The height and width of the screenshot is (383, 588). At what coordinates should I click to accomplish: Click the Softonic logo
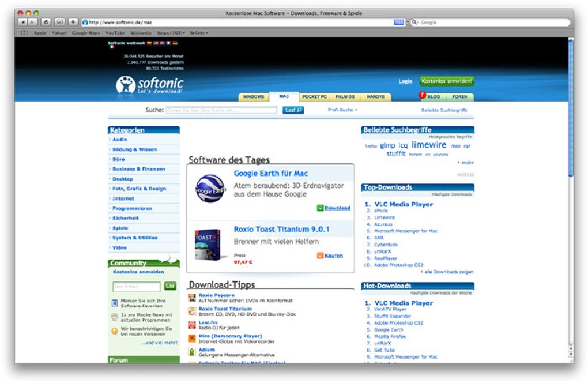(149, 85)
